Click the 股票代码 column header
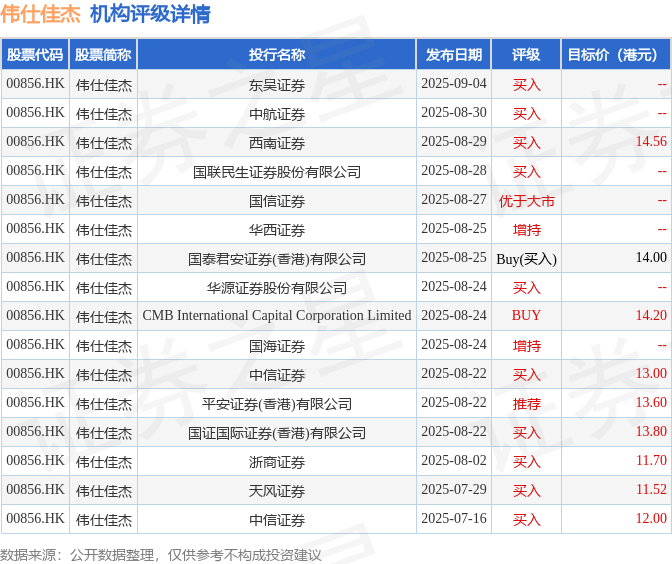 pyautogui.click(x=35, y=54)
